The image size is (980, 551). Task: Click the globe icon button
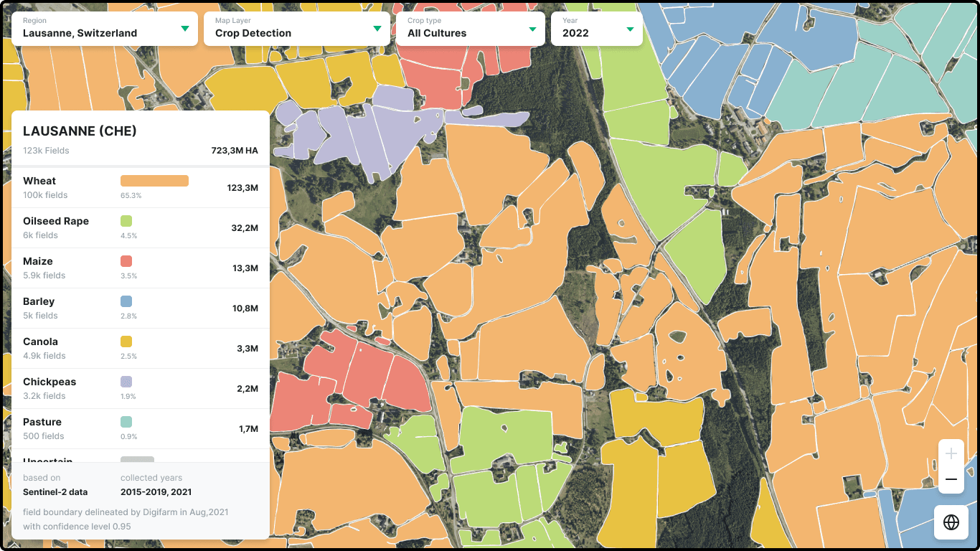951,522
